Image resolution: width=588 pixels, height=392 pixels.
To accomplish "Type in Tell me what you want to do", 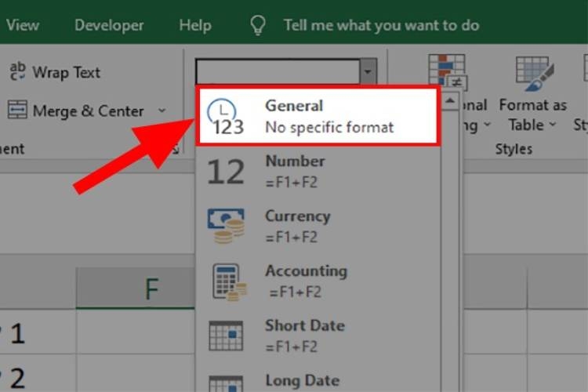I will [381, 25].
